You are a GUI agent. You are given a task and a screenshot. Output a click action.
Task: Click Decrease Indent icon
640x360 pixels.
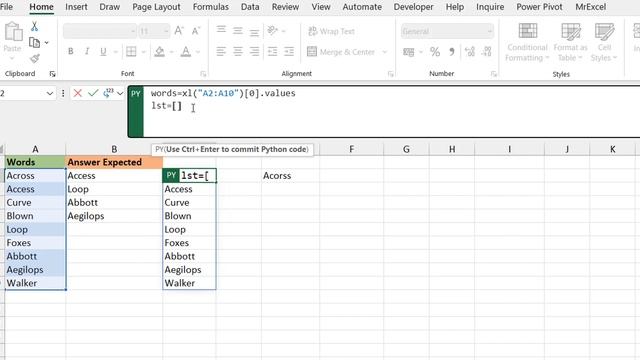272,51
